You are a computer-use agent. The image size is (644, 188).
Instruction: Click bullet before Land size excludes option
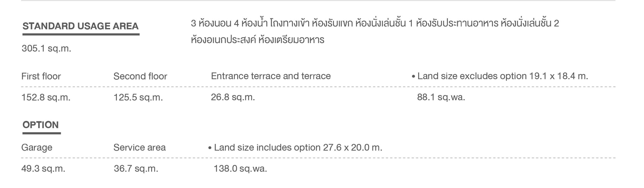(413, 76)
